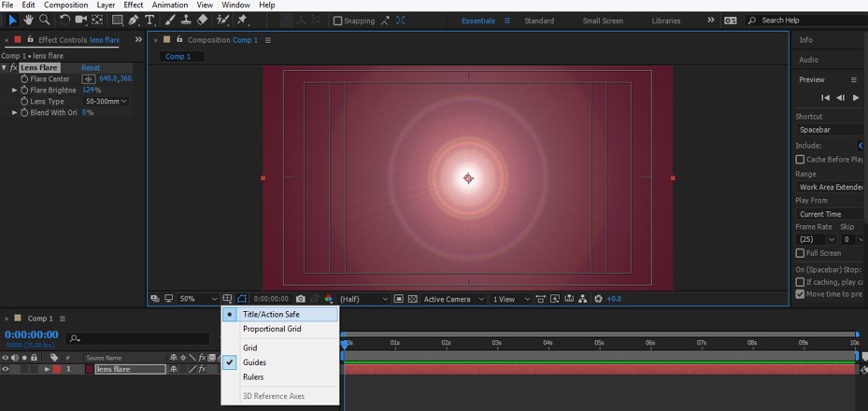Open the 1 View layout dropdown
868x411 pixels.
click(511, 299)
